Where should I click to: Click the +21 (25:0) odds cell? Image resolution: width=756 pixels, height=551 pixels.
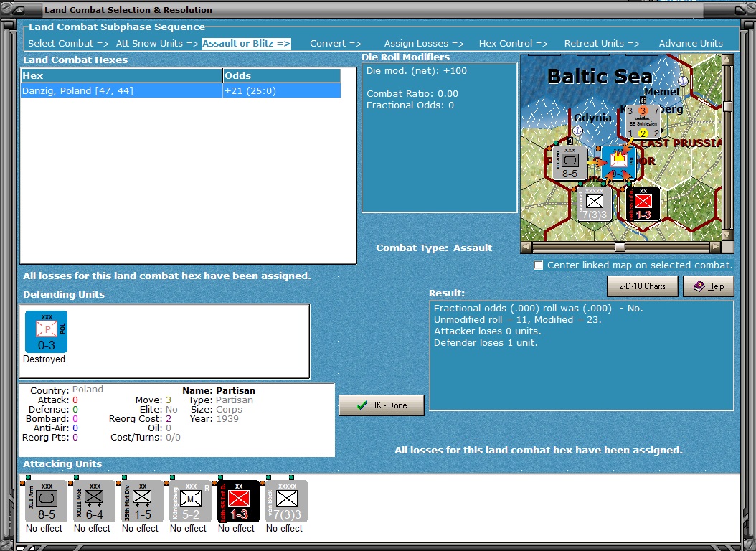[x=282, y=90]
